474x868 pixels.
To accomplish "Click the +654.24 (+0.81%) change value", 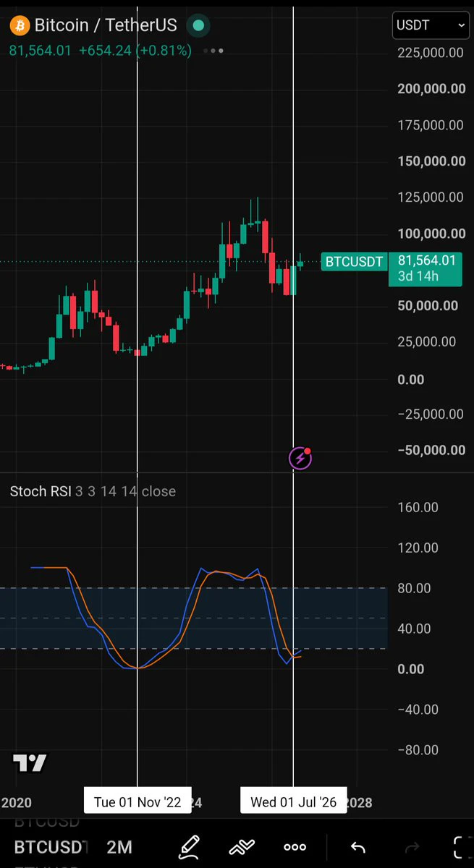I will point(135,51).
